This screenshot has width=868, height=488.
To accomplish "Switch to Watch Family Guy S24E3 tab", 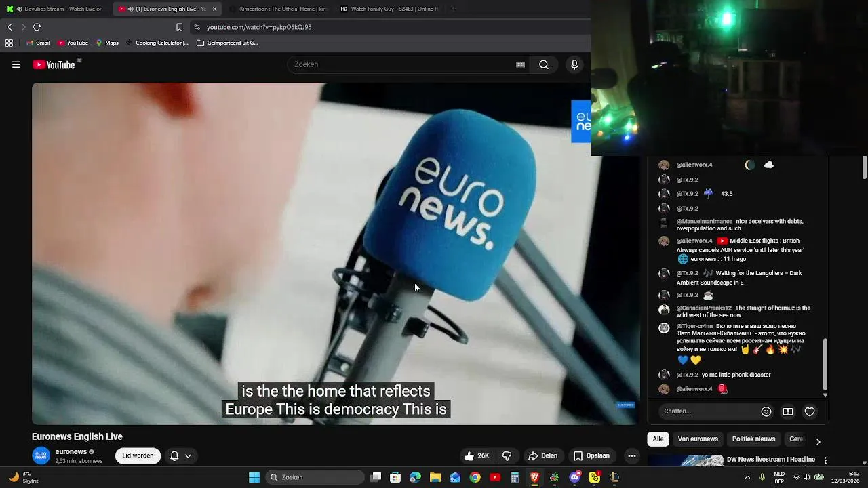I will click(389, 9).
